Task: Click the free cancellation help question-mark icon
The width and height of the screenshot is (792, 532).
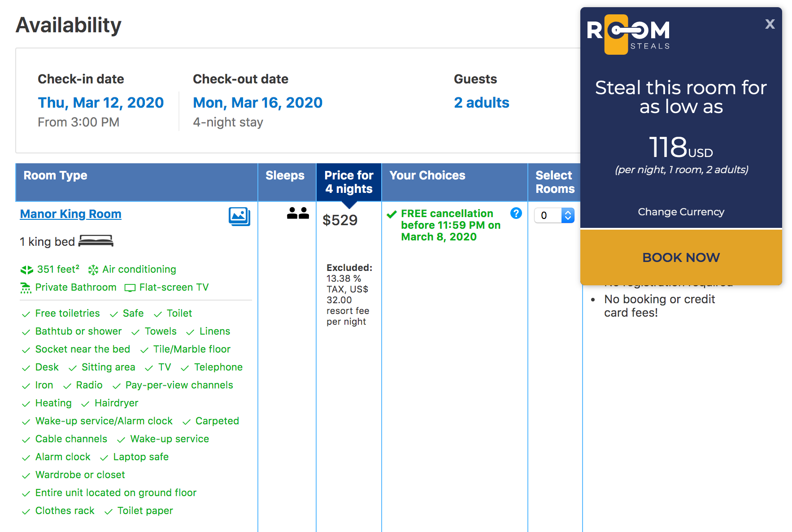Action: pyautogui.click(x=516, y=213)
